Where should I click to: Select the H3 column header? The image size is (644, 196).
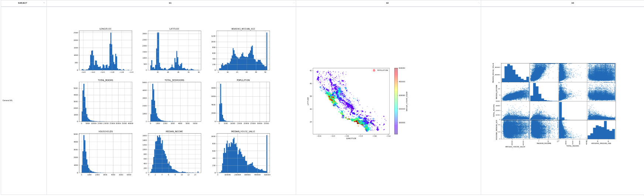click(562, 3)
